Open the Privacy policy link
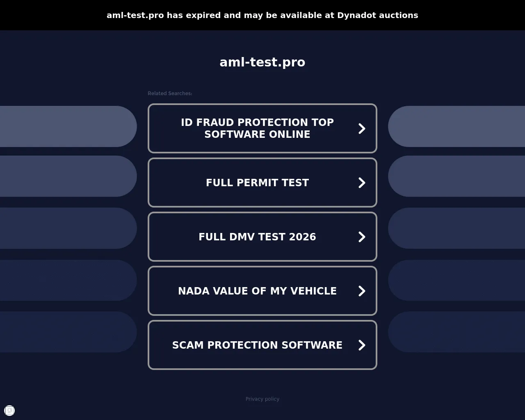The height and width of the screenshot is (420, 525). (262, 399)
